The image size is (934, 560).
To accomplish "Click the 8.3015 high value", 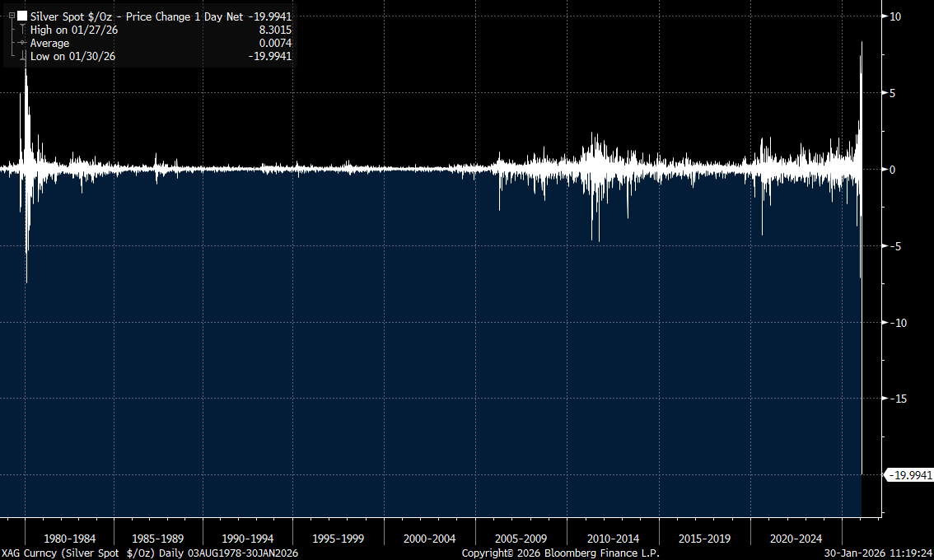I will [275, 30].
